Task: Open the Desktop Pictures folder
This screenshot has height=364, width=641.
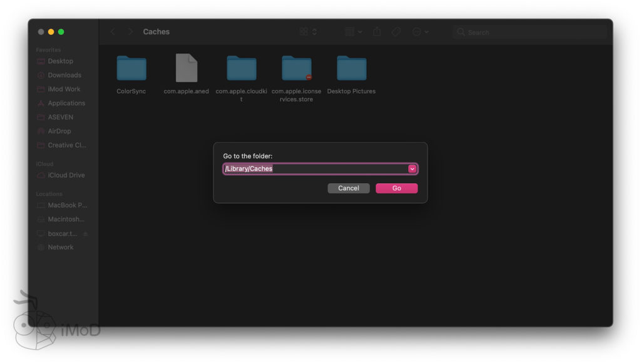Action: pyautogui.click(x=351, y=69)
